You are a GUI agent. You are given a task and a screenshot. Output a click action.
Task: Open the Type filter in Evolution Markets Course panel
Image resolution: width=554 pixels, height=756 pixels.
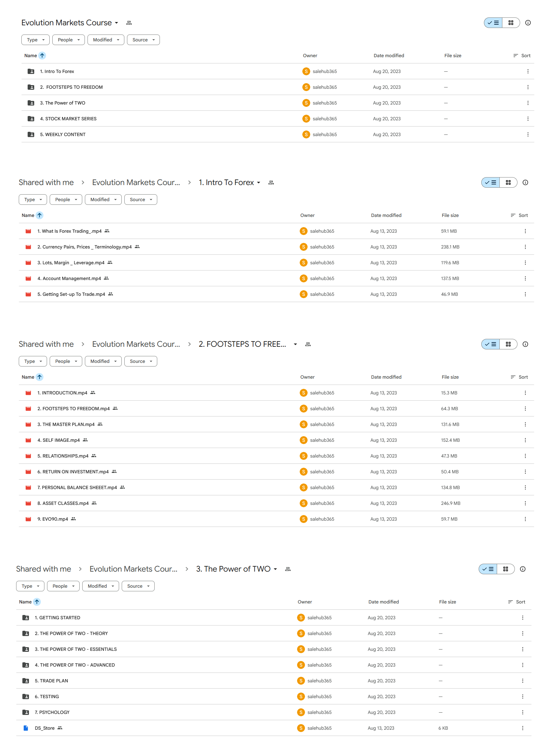pyautogui.click(x=36, y=40)
